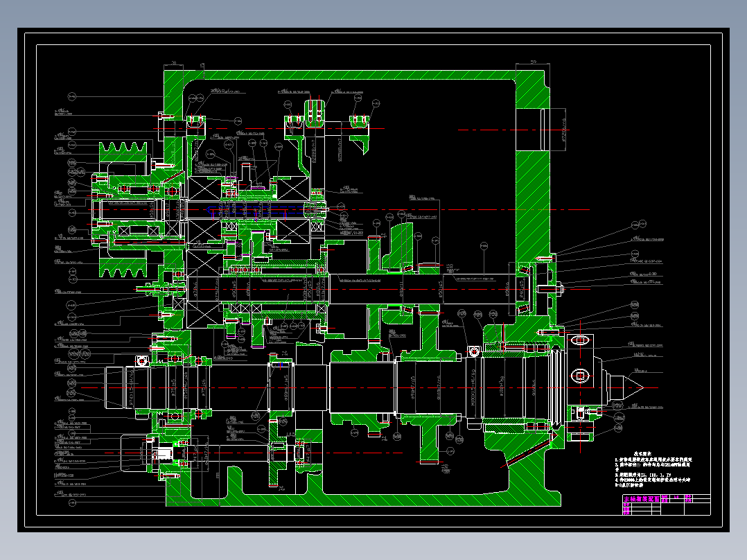The image size is (747, 560).
Task: Click the 1:1 scale cell in the title block
Action: click(677, 497)
